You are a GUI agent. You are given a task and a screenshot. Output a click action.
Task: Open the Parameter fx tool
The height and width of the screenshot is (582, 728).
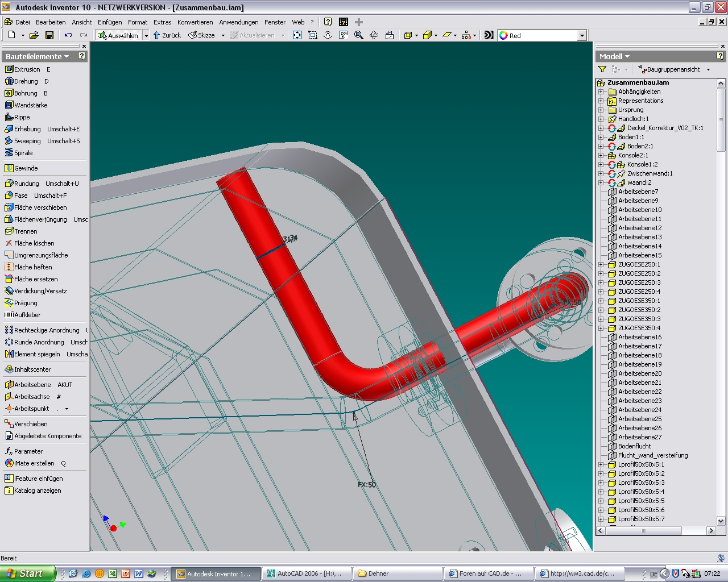pyautogui.click(x=28, y=451)
